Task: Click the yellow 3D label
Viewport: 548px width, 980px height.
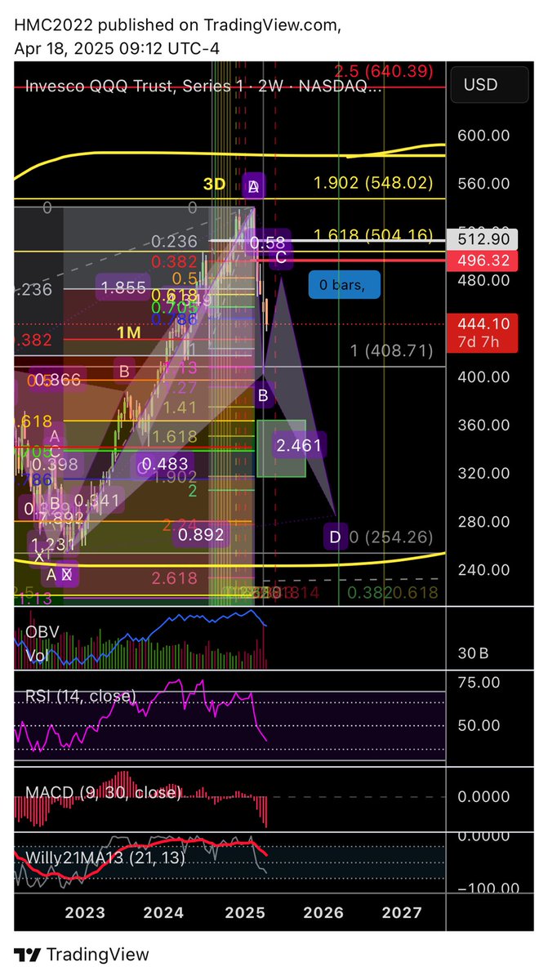Action: (x=214, y=185)
